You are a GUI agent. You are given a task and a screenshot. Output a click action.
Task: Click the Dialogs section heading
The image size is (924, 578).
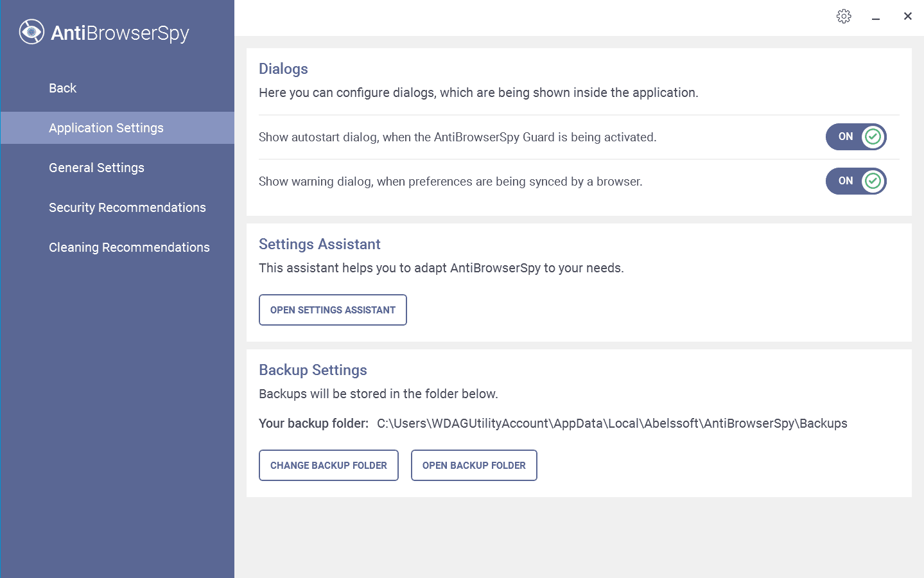click(x=283, y=69)
